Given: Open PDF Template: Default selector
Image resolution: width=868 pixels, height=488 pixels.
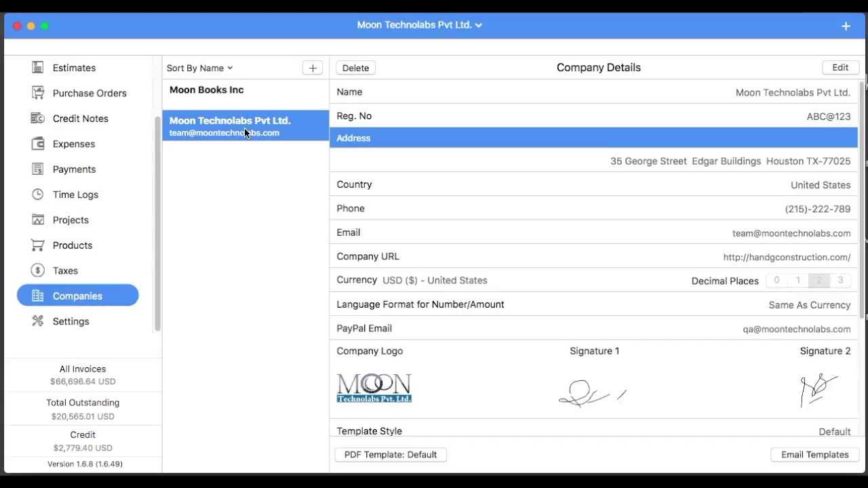Looking at the screenshot, I should (390, 455).
